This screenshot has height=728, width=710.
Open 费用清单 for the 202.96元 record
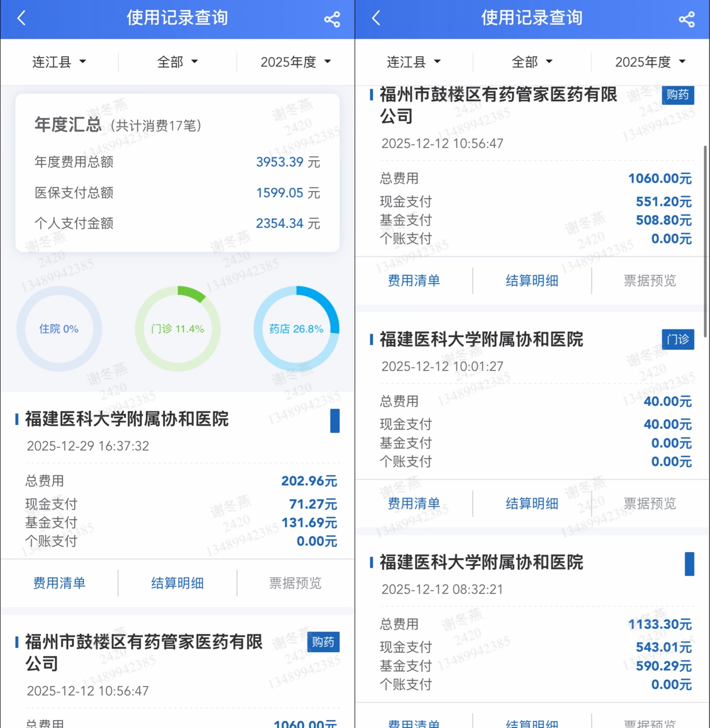tap(59, 583)
